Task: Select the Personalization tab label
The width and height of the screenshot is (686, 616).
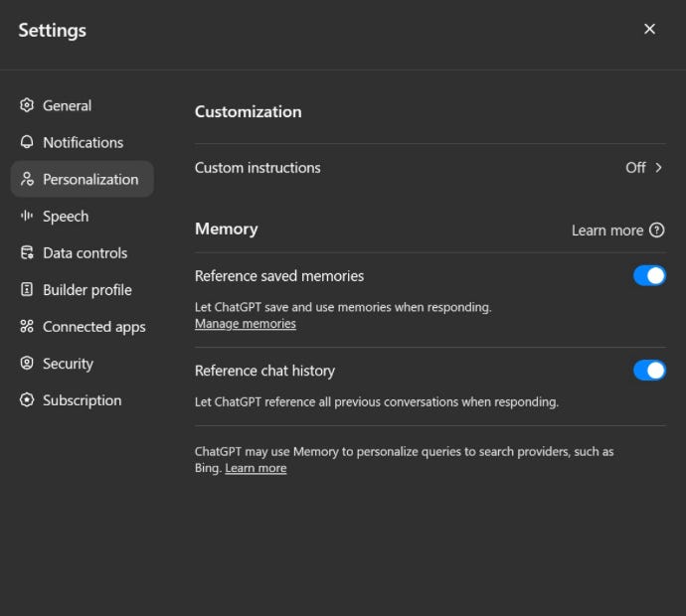Action: (x=90, y=179)
